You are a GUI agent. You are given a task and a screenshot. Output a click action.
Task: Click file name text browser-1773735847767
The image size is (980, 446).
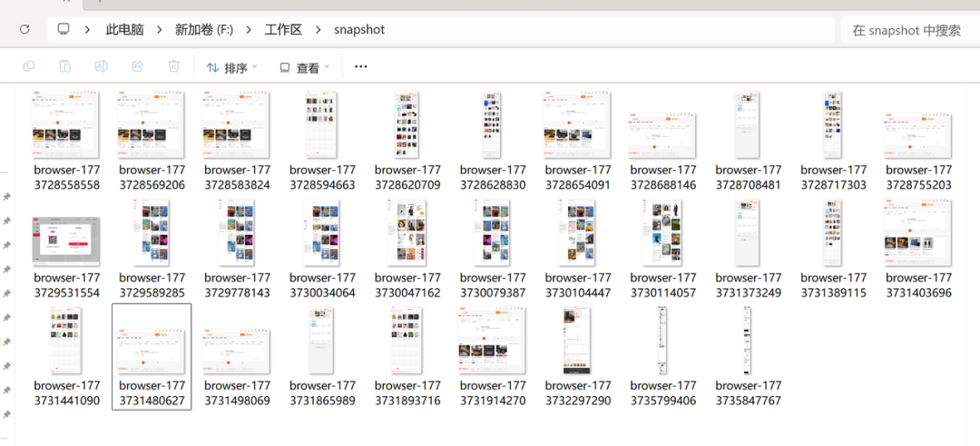(748, 392)
